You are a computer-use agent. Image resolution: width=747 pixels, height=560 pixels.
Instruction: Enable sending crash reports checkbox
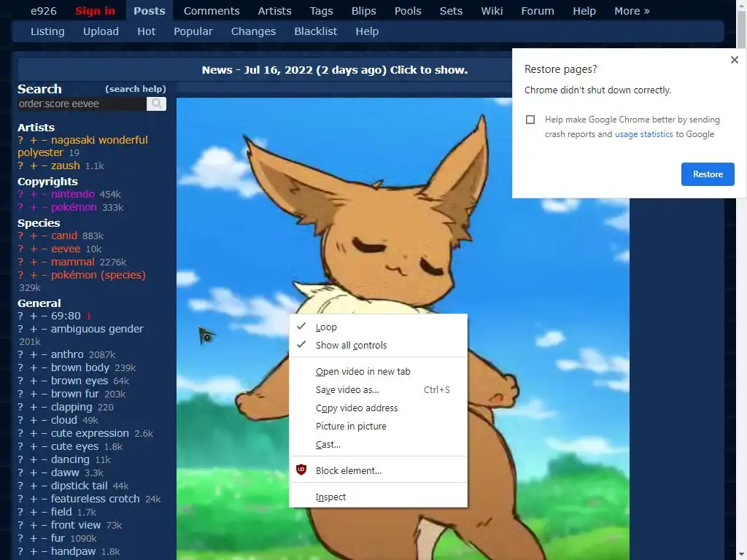point(530,120)
